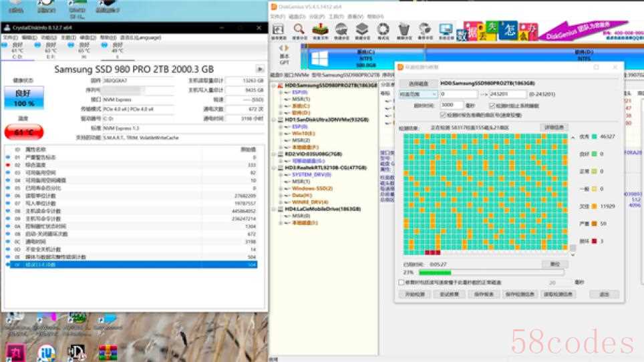Enable the slow-track threshold checkbox beside 20 毫秒
The height and width of the screenshot is (362, 644).
401,283
